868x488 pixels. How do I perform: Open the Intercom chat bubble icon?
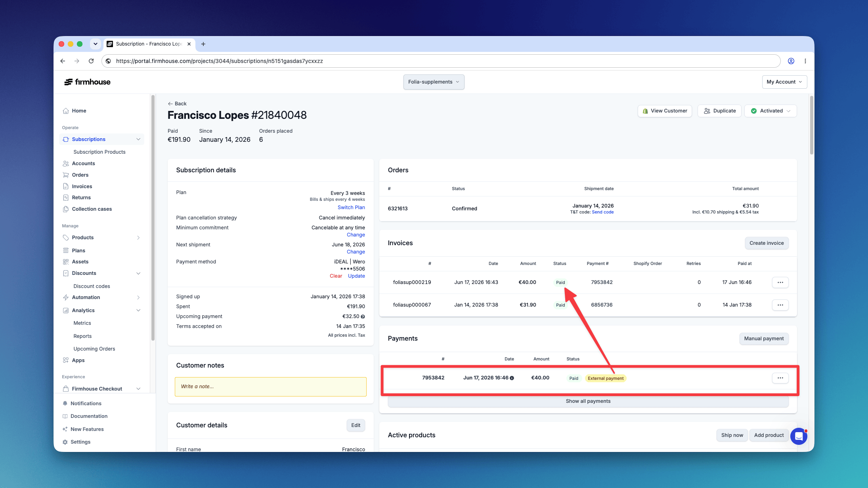pos(799,436)
